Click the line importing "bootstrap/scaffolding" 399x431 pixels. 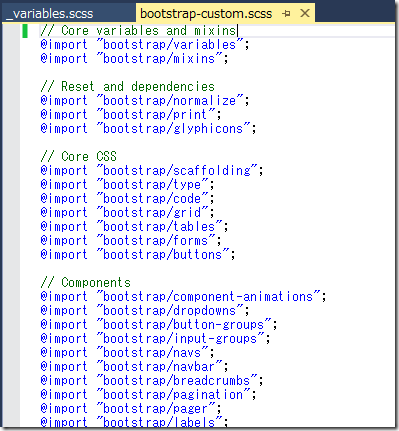(152, 171)
